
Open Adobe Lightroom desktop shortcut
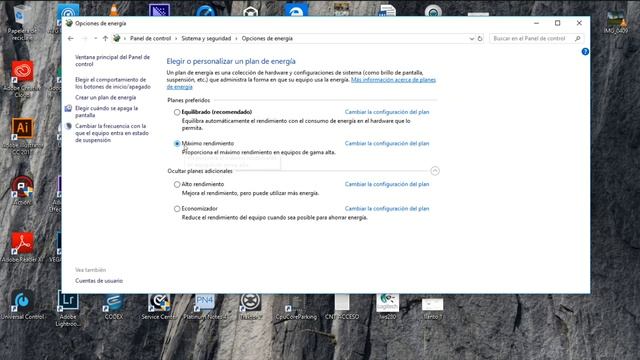[68, 308]
